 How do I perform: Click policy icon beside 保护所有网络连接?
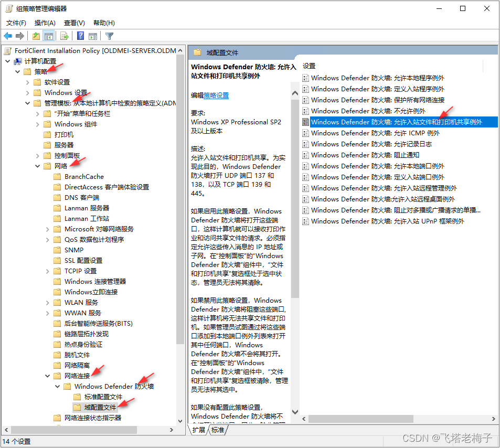305,100
